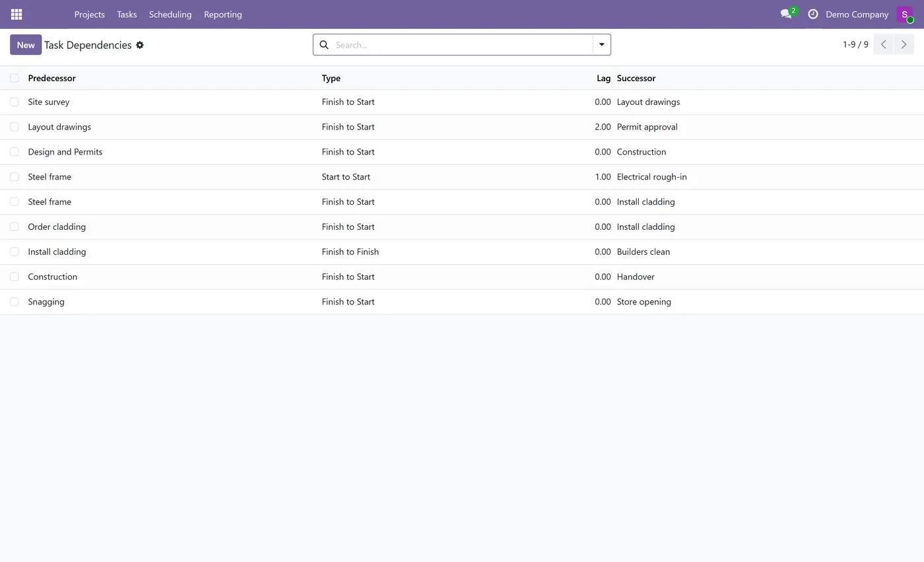Open the activities clock icon
This screenshot has width=924, height=562.
pyautogui.click(x=813, y=14)
